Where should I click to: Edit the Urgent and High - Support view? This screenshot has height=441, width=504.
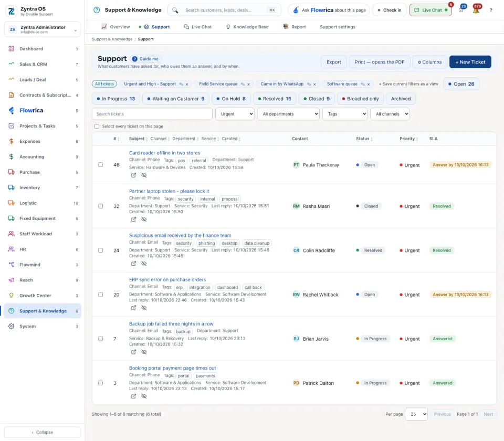pyautogui.click(x=181, y=84)
